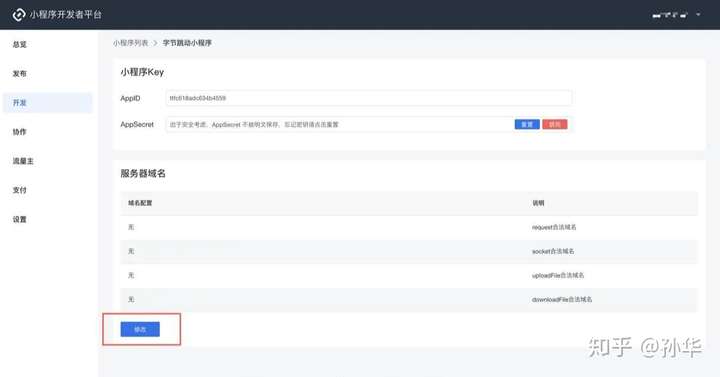Click into the AppID input field

[369, 98]
